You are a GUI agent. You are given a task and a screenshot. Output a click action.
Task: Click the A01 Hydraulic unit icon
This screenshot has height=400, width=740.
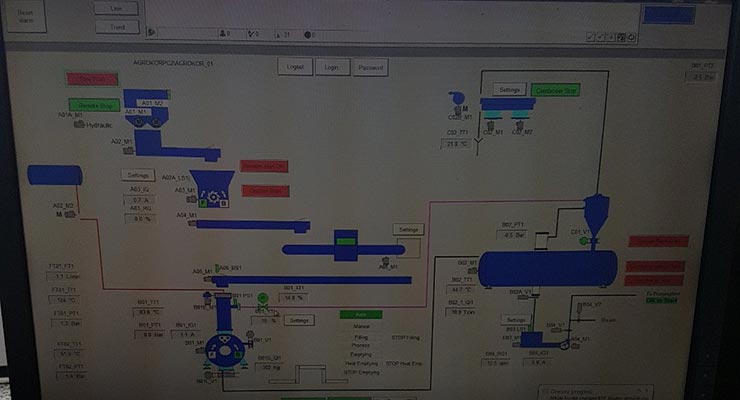pyautogui.click(x=79, y=125)
